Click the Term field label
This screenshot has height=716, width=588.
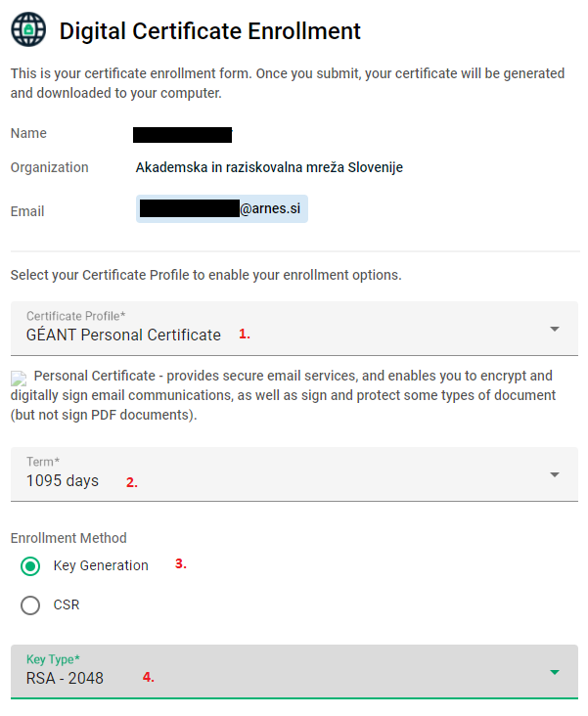(43, 462)
